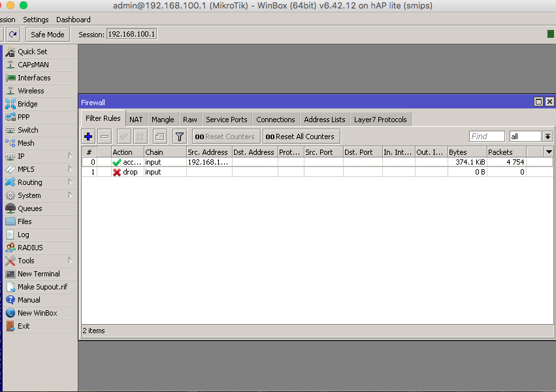The height and width of the screenshot is (392, 556).
Task: Sort by Dst. Port column header
Action: [x=363, y=152]
